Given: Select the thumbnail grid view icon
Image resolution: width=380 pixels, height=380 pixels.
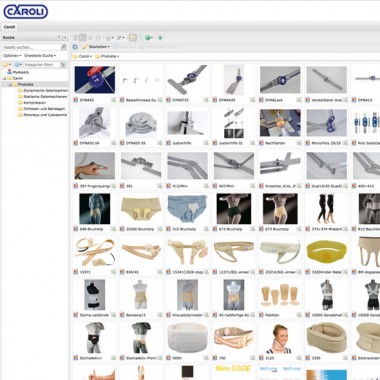Looking at the screenshot, I should (x=82, y=38).
